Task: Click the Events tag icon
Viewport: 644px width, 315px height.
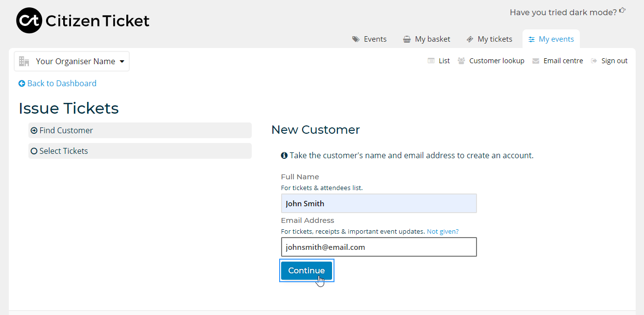Action: (356, 39)
